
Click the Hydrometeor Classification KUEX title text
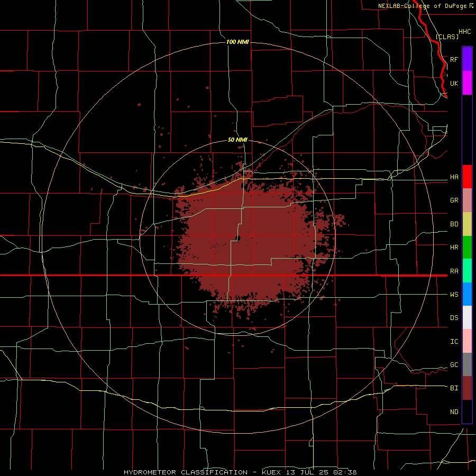(x=240, y=472)
